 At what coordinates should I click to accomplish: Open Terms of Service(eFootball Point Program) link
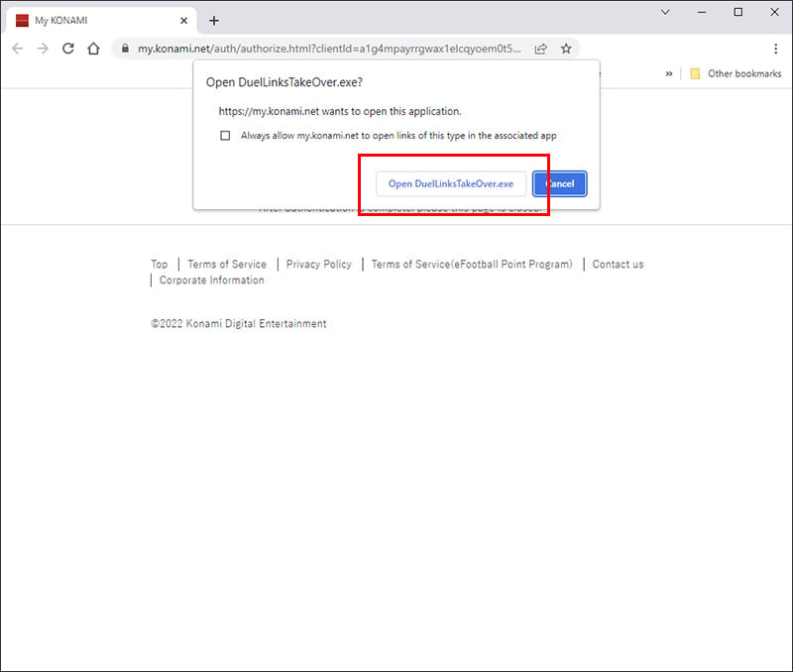tap(472, 264)
